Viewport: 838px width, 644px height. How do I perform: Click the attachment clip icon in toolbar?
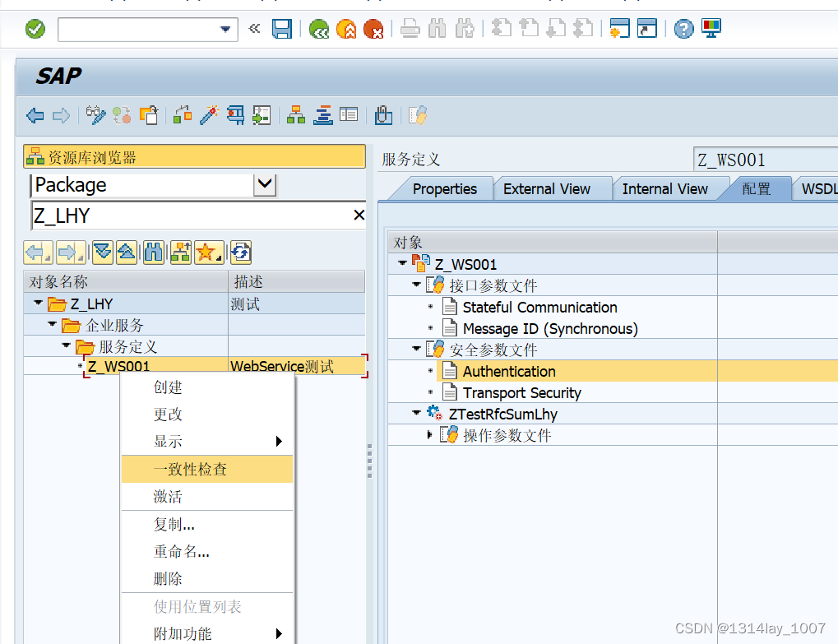click(383, 115)
